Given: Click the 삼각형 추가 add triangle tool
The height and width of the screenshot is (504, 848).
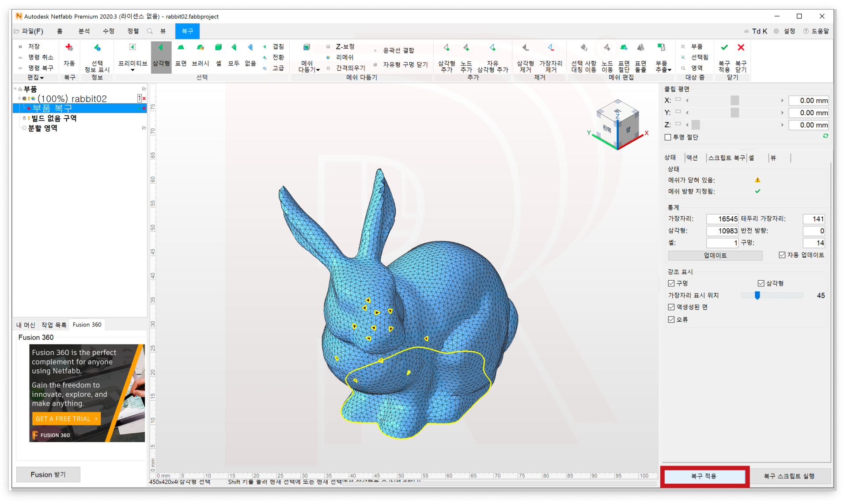Looking at the screenshot, I should 447,48.
